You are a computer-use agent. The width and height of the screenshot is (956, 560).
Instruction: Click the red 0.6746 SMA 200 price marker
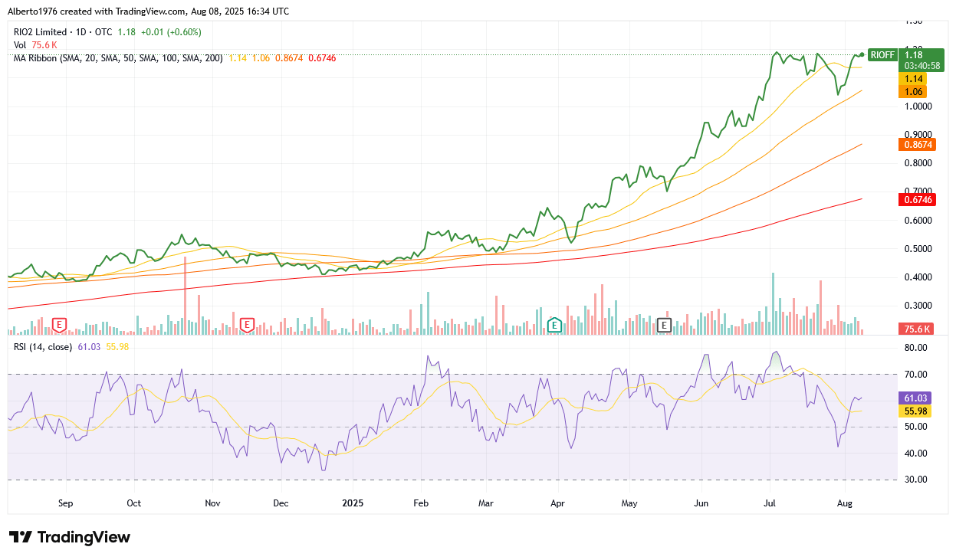pyautogui.click(x=917, y=199)
